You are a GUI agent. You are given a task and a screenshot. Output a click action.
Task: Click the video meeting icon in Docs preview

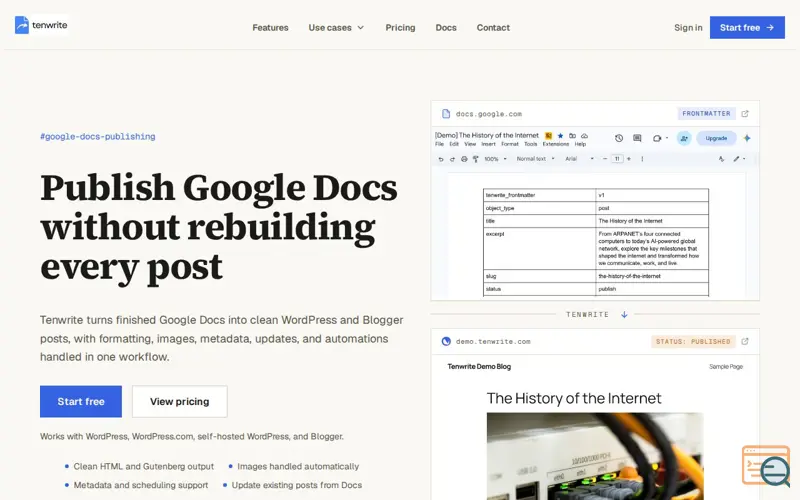657,138
